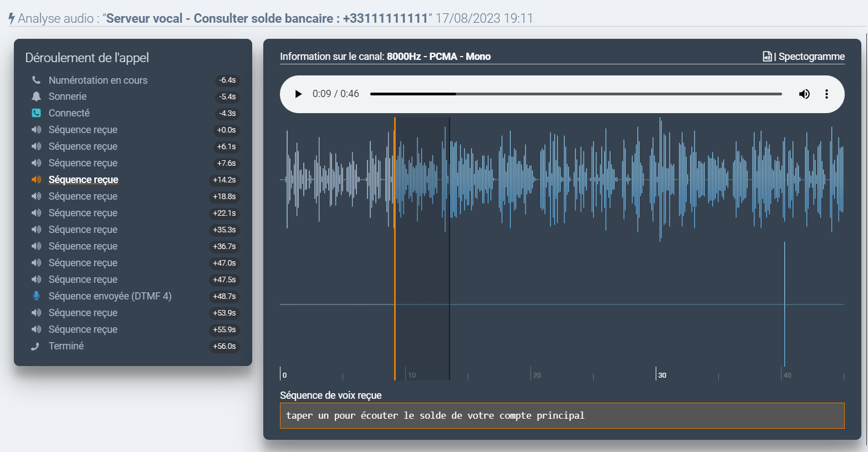Click the connected phone icon beside Connecté

(x=36, y=113)
